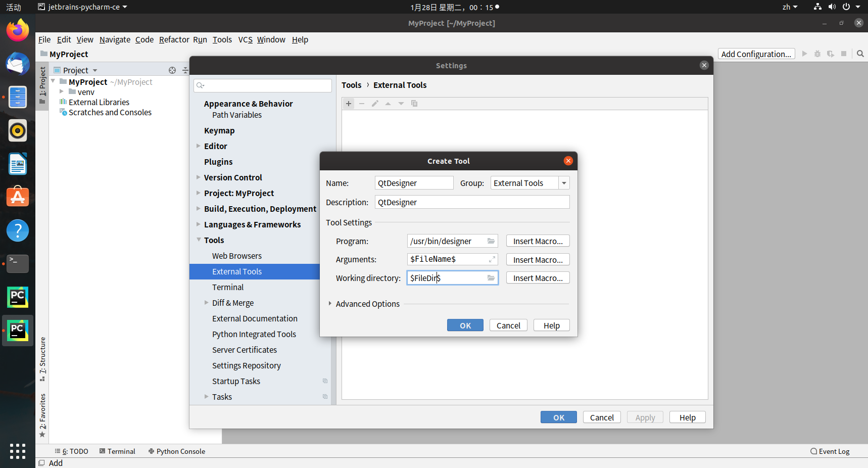868x468 pixels.
Task: Expand Build, Execution, Deployment category
Action: point(199,209)
